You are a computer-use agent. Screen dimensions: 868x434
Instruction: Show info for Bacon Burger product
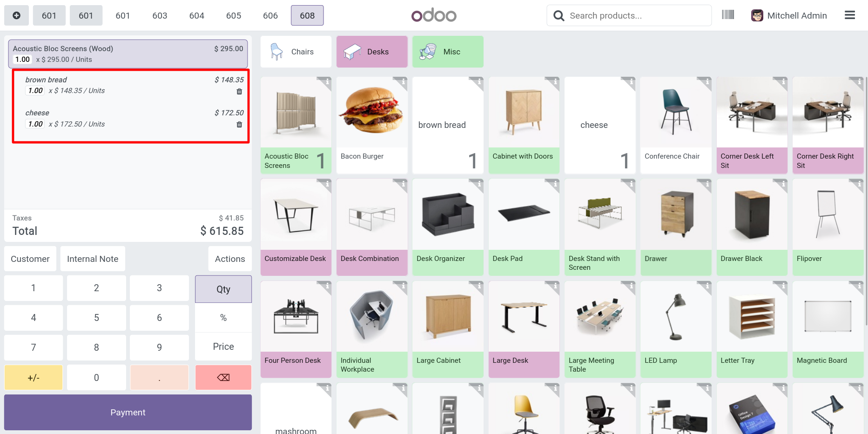pyautogui.click(x=403, y=82)
